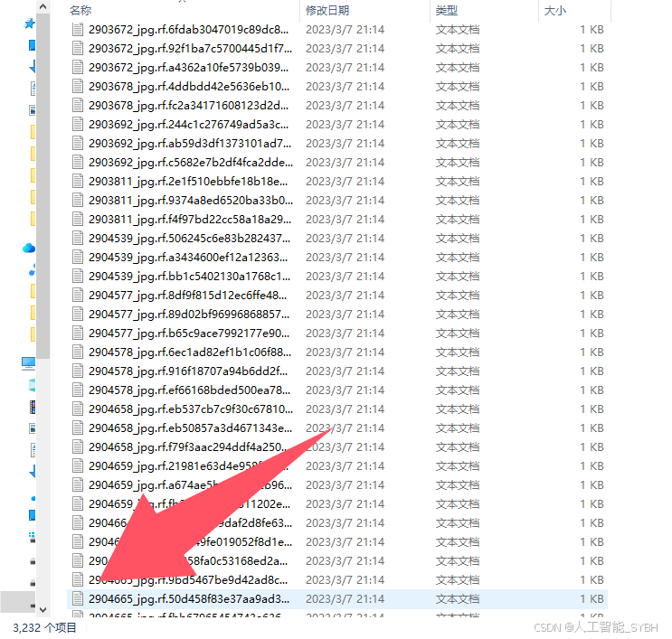Viewport: 672px width, 639px height.
Task: Select file name 2903672_jpg.rf.a4362a10fe5739b039...
Action: pos(188,67)
